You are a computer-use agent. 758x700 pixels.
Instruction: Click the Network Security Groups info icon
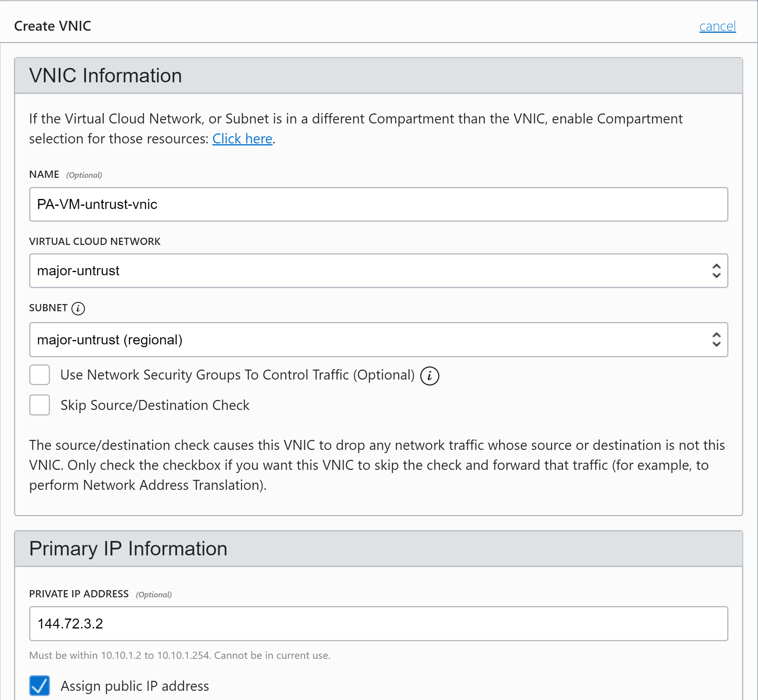(x=429, y=376)
